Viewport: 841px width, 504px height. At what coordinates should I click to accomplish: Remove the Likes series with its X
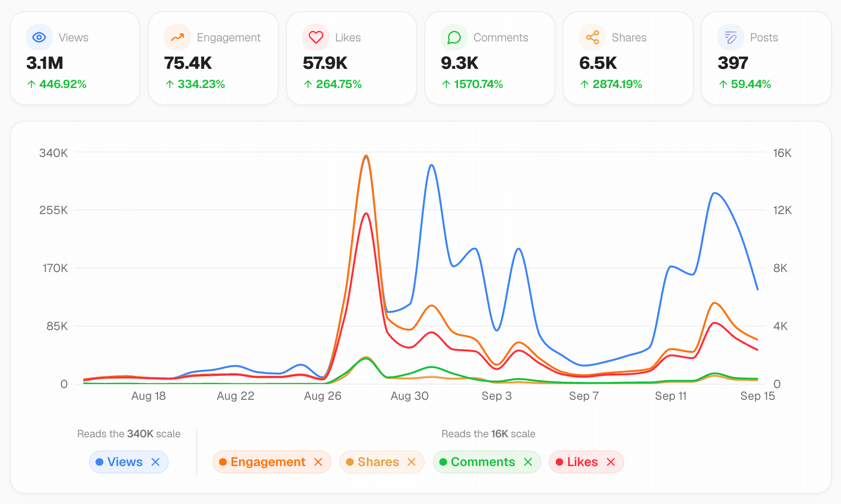pos(611,462)
